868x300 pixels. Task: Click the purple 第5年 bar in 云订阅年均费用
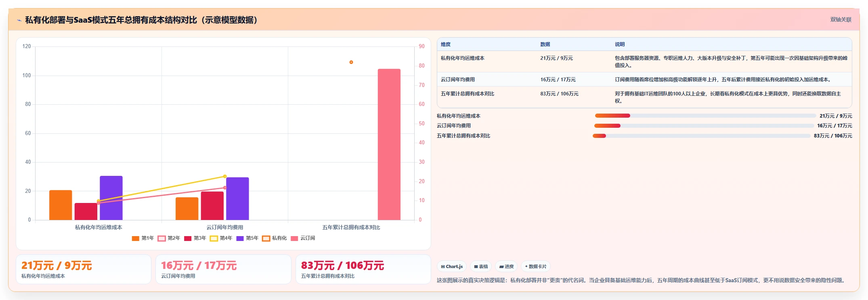pos(237,199)
